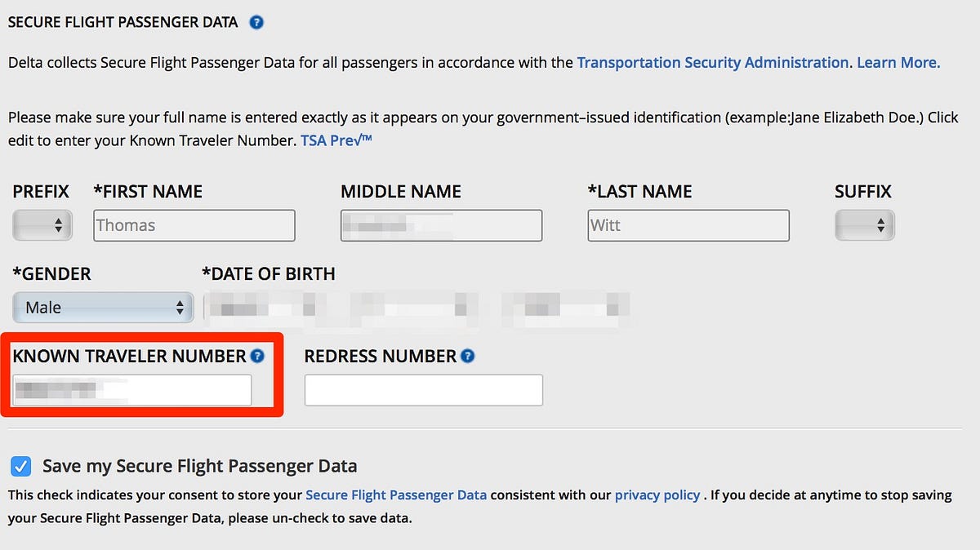This screenshot has width=980, height=550.
Task: Click the Learn More link
Action: pyautogui.click(x=897, y=62)
